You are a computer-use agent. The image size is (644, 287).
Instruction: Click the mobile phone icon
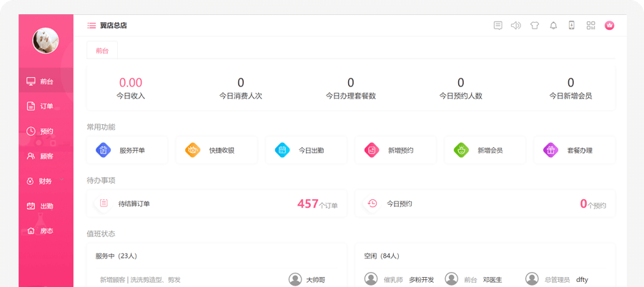572,26
